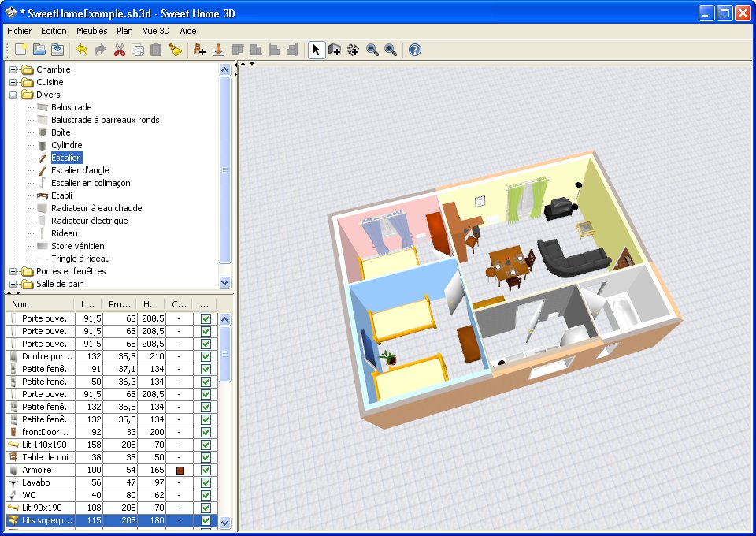Hide the Lit 140x190 furniture item

(x=206, y=445)
